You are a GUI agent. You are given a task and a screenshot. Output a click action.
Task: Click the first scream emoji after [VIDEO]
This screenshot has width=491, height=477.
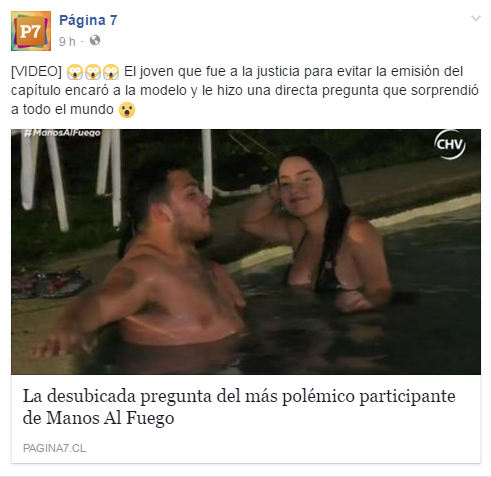click(75, 72)
